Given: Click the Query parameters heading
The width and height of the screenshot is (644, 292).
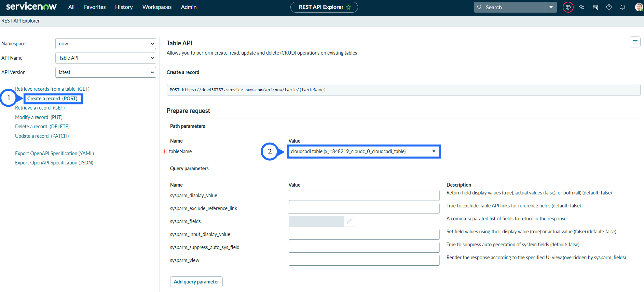Looking at the screenshot, I should point(189,169).
